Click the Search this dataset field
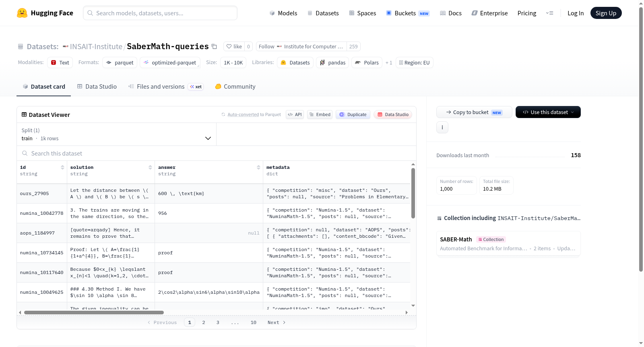Screen dimensions: 644x347 (x=217, y=153)
